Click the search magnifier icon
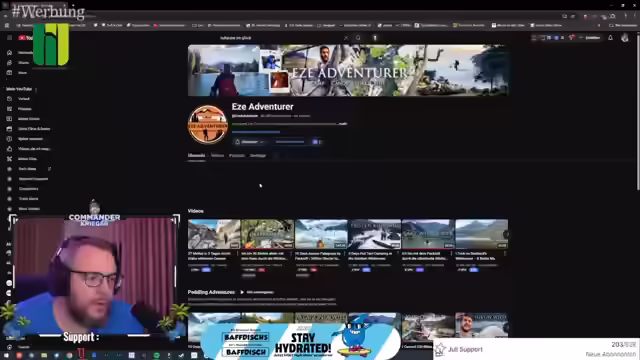Image resolution: width=640 pixels, height=360 pixels. click(358, 38)
